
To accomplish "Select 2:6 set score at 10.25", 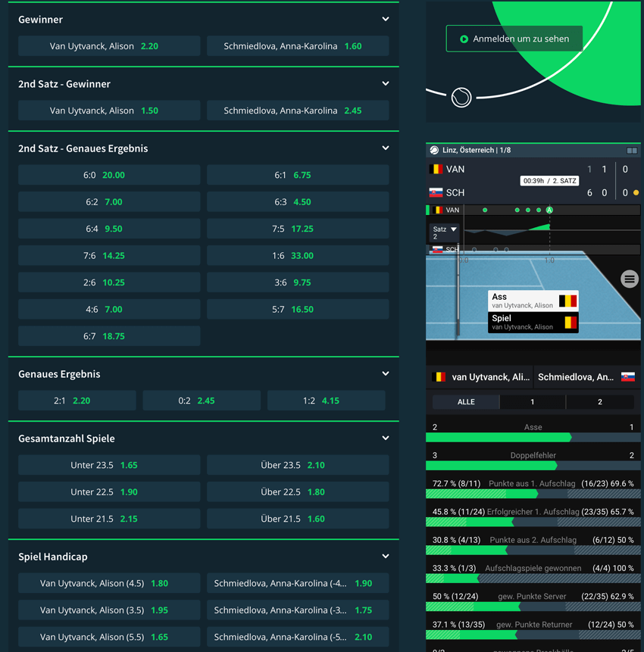I will 109,282.
